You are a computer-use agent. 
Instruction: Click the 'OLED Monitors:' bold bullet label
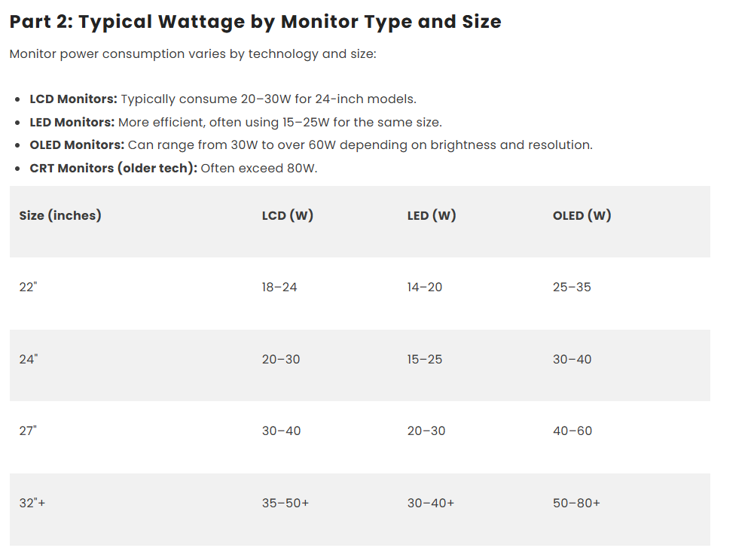(x=77, y=145)
